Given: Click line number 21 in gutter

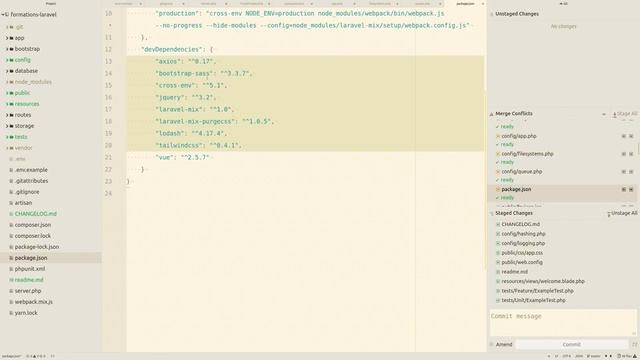Looking at the screenshot, I should click(x=108, y=158).
